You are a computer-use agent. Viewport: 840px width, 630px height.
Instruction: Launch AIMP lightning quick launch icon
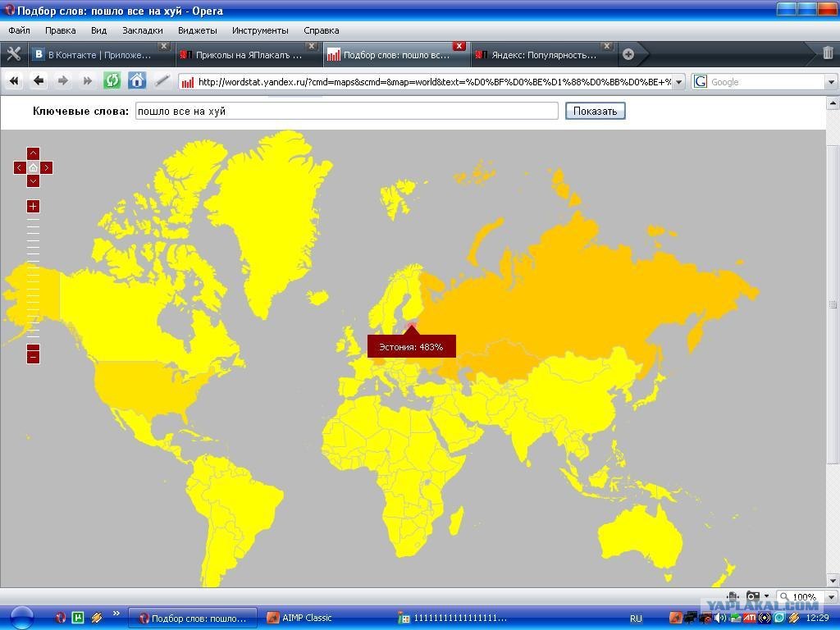click(97, 618)
